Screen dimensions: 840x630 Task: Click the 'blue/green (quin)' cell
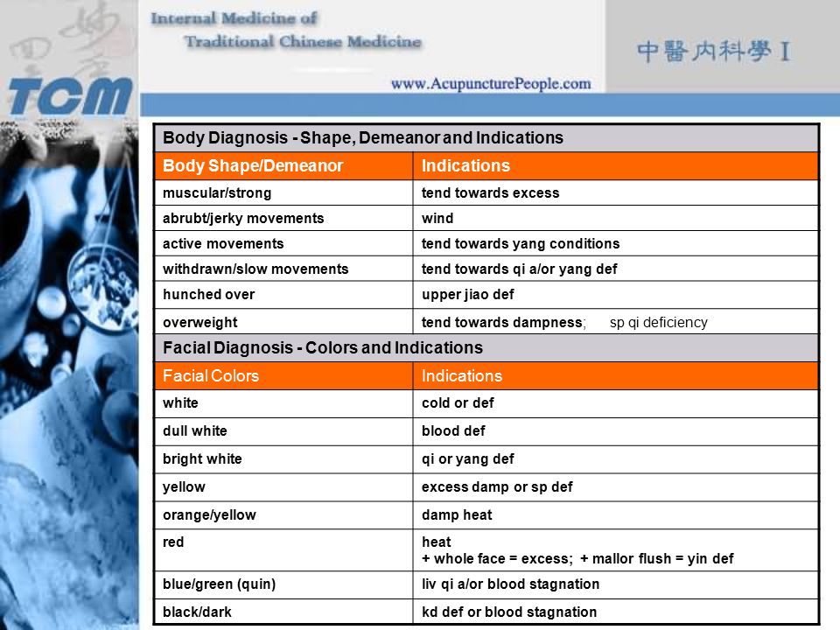click(283, 584)
